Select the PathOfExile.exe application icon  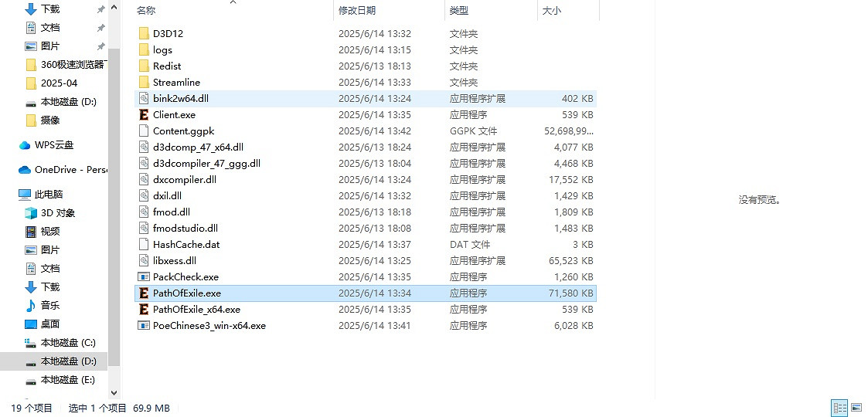pos(143,293)
